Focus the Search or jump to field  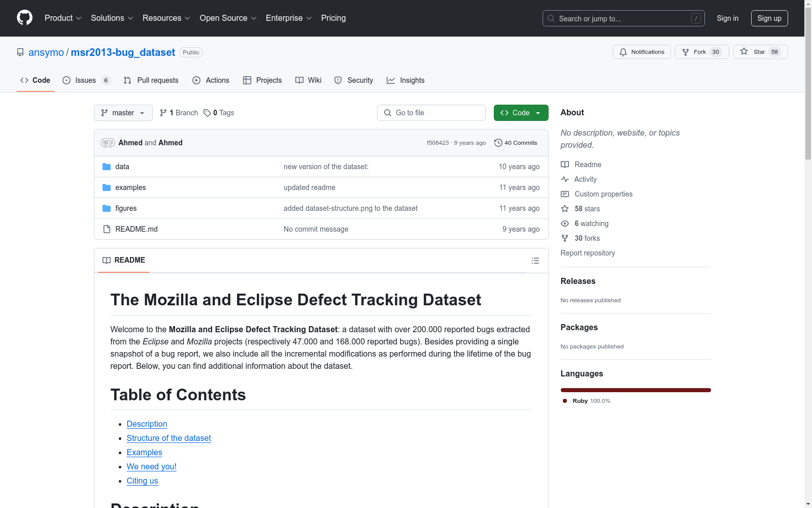click(x=624, y=18)
